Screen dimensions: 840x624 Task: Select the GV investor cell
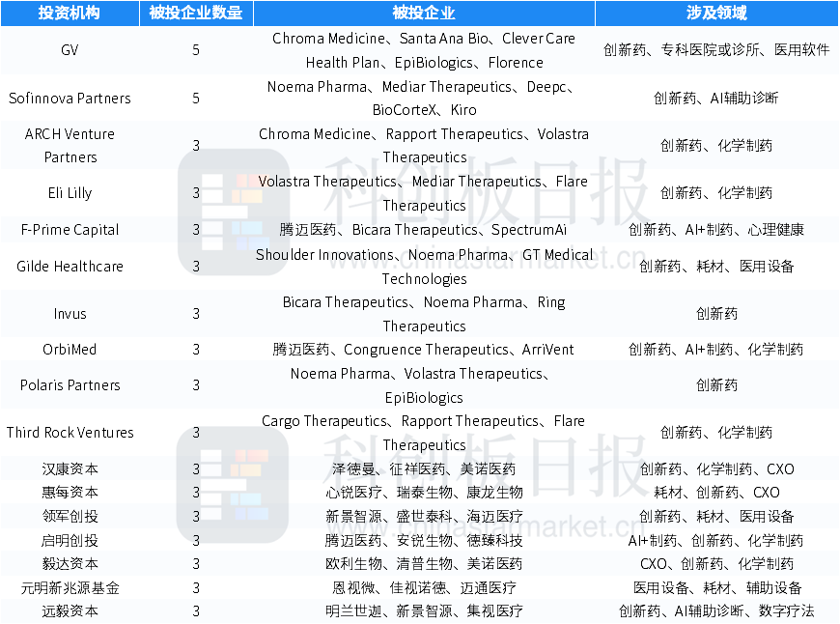tap(70, 50)
